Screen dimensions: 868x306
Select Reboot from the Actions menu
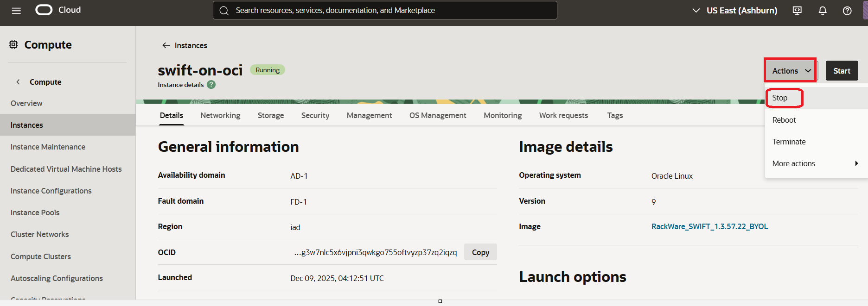pyautogui.click(x=784, y=120)
